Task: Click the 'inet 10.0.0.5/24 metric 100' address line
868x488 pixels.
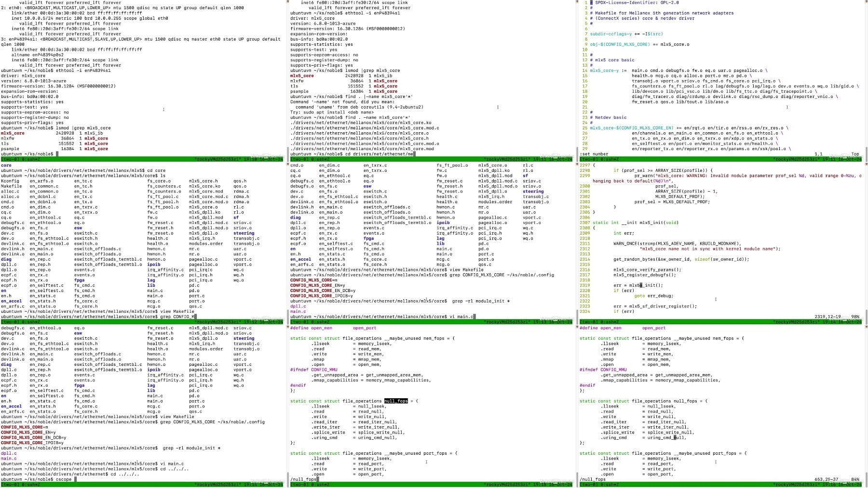Action: 90,18
